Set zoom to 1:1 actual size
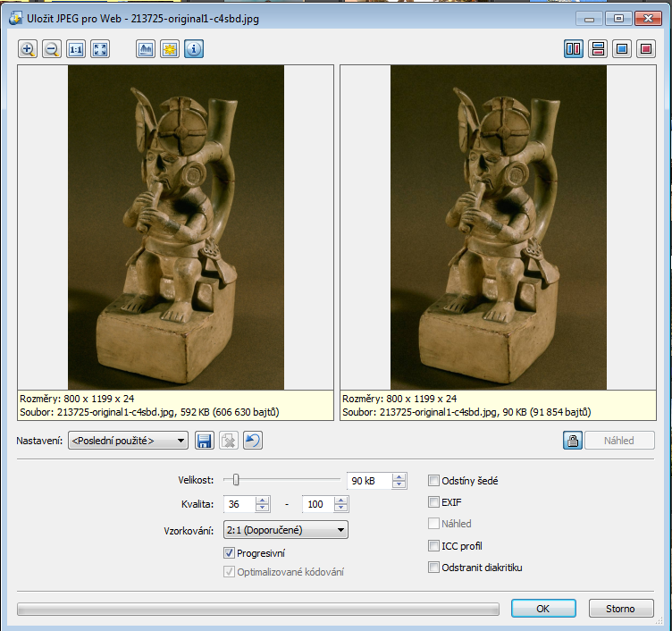The height and width of the screenshot is (631, 672). tap(76, 49)
